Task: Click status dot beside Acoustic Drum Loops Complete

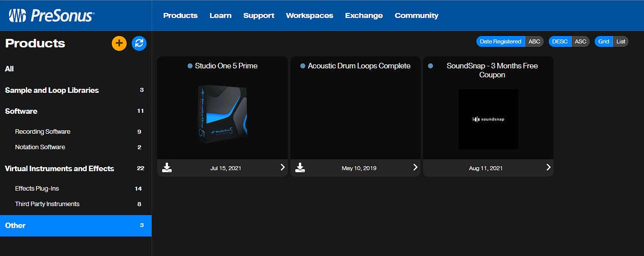Action: (x=303, y=66)
